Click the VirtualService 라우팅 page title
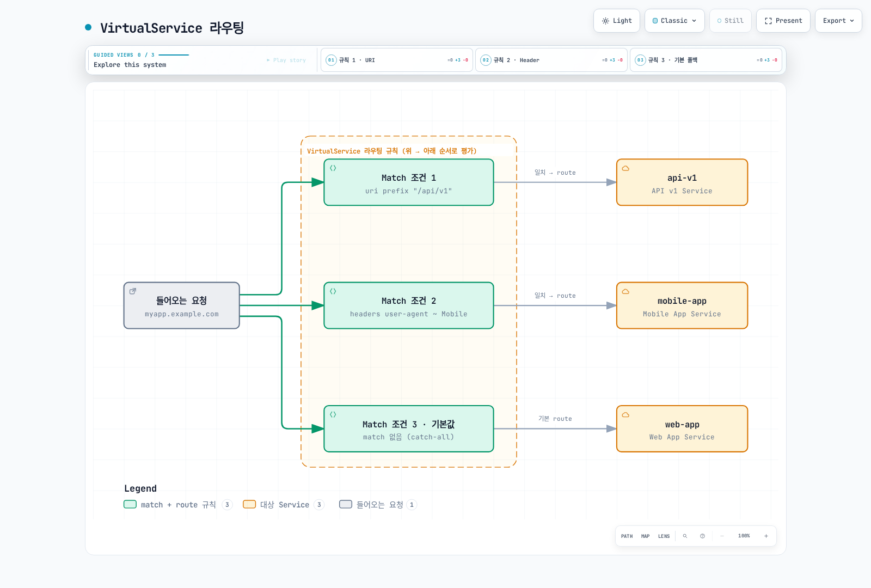The image size is (871, 588). (x=172, y=28)
